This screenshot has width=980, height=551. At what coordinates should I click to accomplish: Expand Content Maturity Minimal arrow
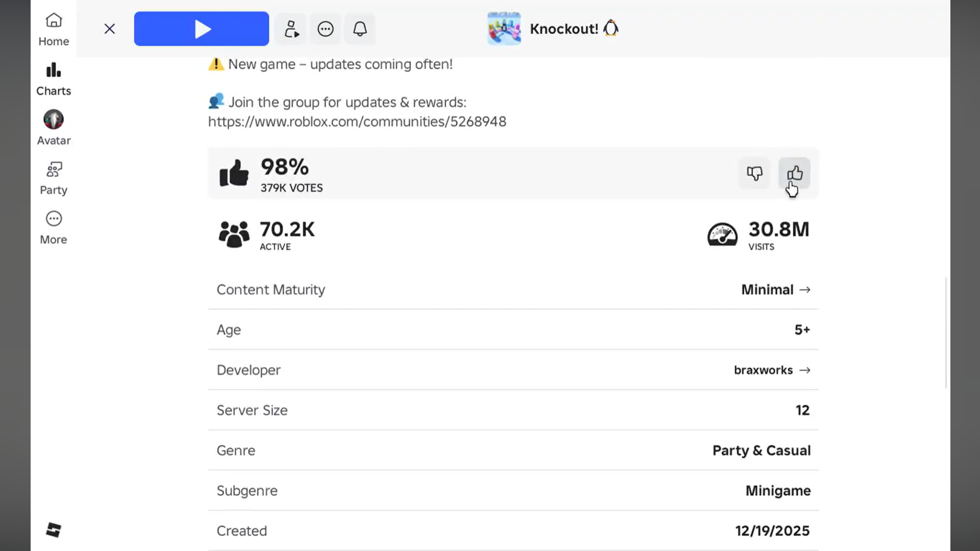pos(805,290)
